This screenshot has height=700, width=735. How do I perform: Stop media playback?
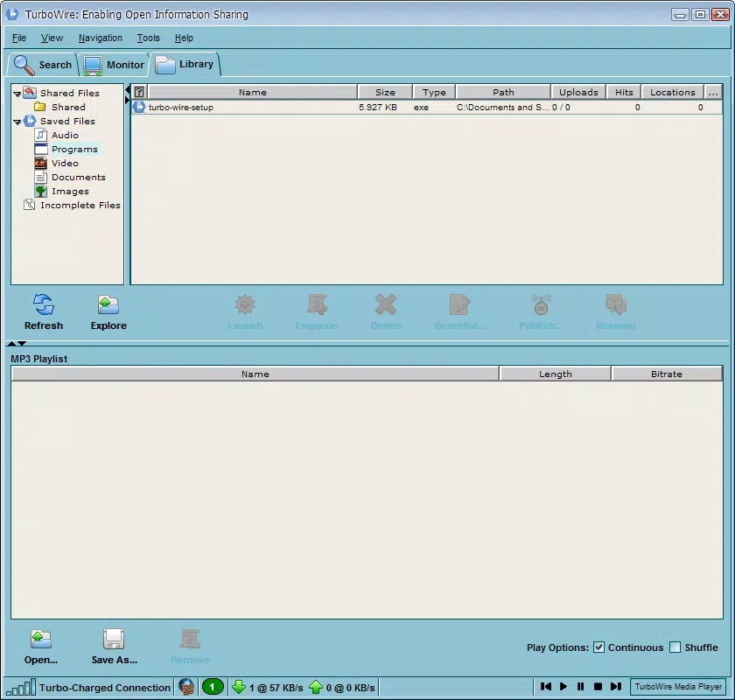coord(598,686)
